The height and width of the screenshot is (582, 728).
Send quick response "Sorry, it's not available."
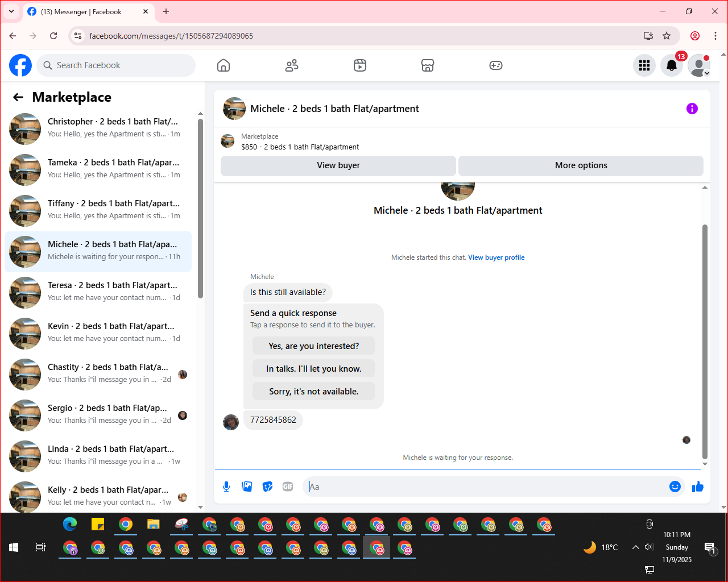point(313,392)
